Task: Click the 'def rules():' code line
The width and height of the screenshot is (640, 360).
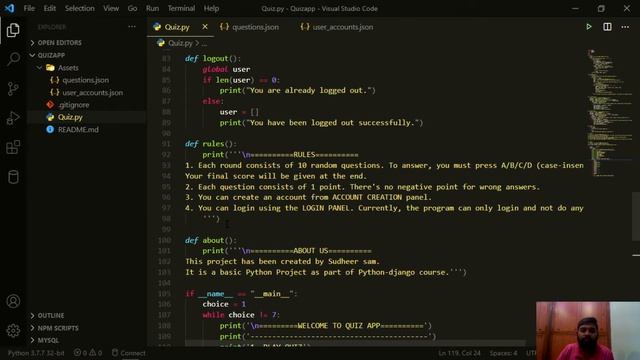Action: (x=211, y=144)
